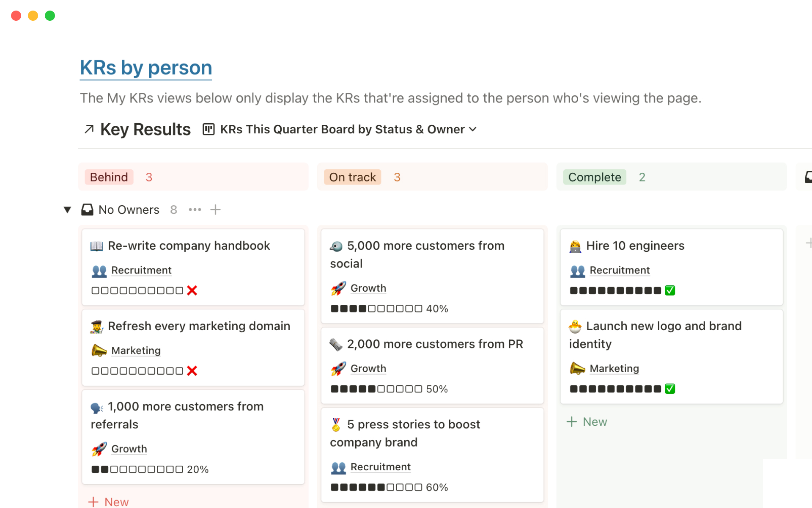Click the arrow icon beside Key Results

tap(89, 129)
